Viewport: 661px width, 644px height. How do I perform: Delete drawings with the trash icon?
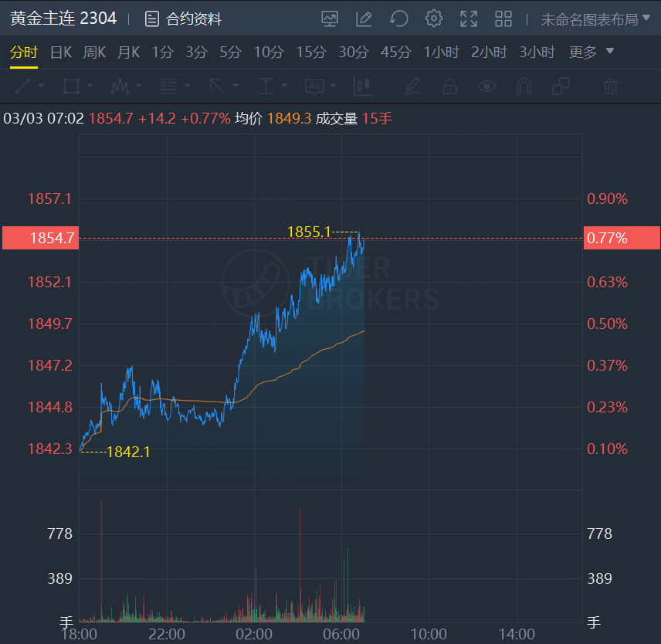pyautogui.click(x=610, y=86)
